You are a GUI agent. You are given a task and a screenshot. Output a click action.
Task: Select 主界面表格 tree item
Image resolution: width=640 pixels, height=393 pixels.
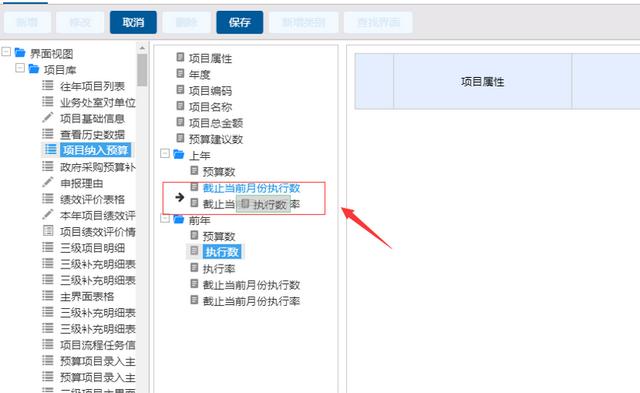tap(87, 296)
